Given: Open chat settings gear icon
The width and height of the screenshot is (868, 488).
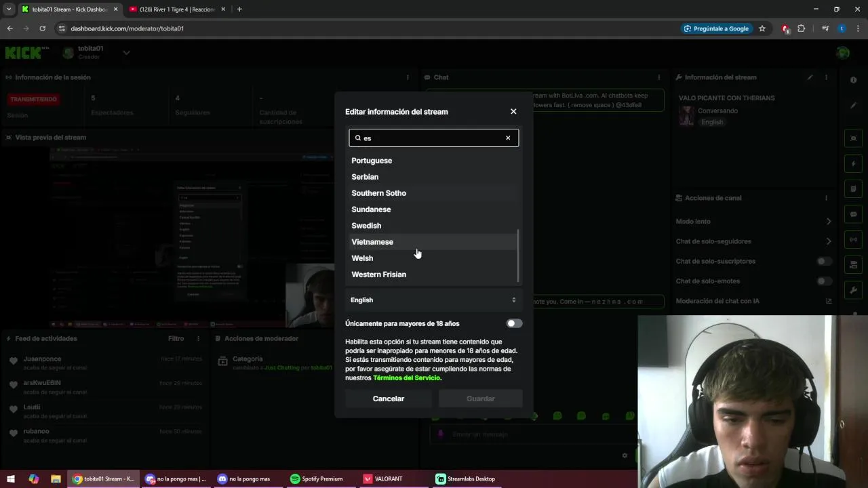Looking at the screenshot, I should [x=625, y=456].
